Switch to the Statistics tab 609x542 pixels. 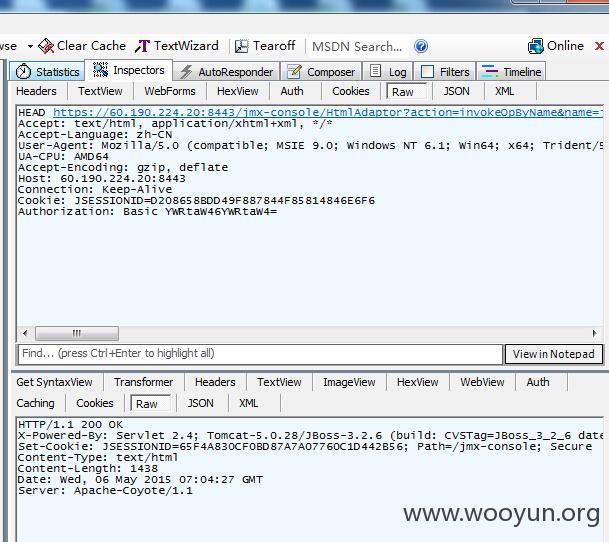click(x=47, y=71)
